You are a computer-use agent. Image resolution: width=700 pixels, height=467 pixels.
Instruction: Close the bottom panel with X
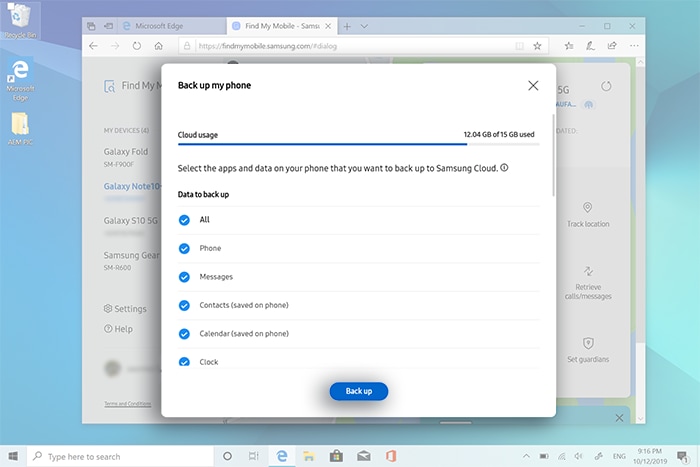(619, 418)
